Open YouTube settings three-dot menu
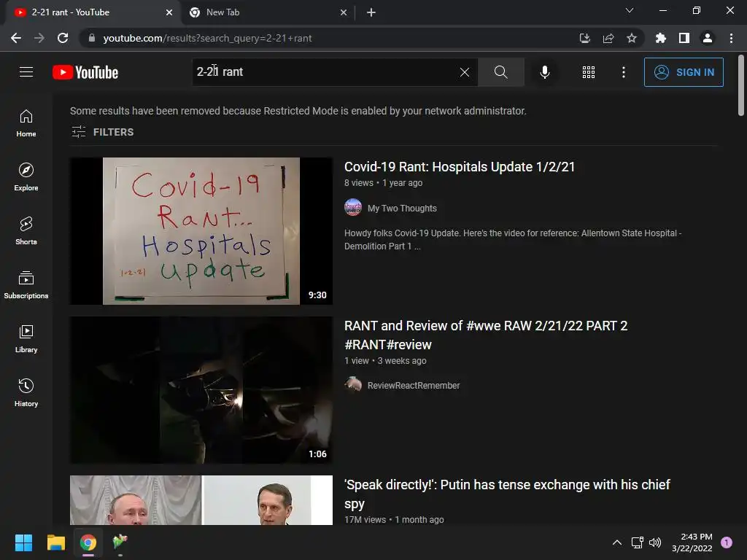This screenshot has height=560, width=747. point(624,72)
